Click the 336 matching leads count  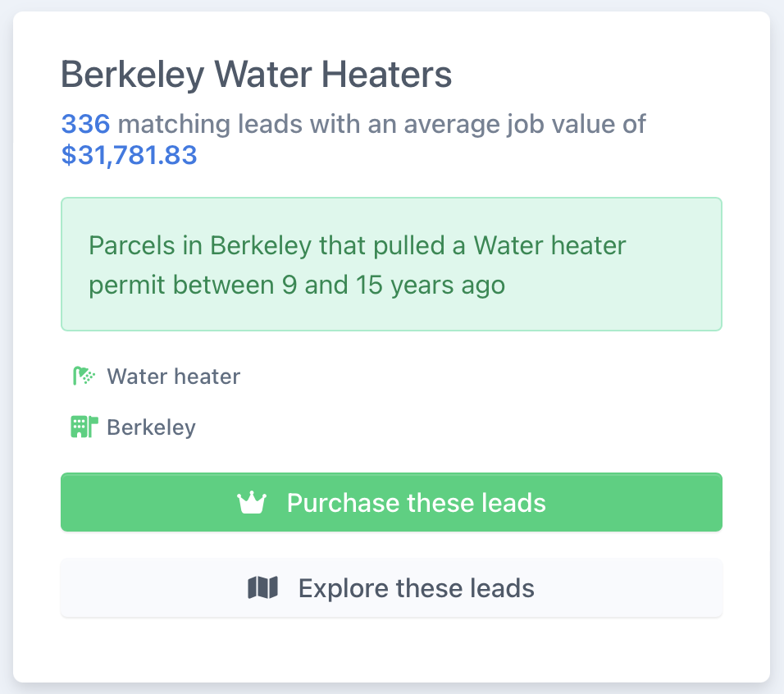click(x=85, y=124)
